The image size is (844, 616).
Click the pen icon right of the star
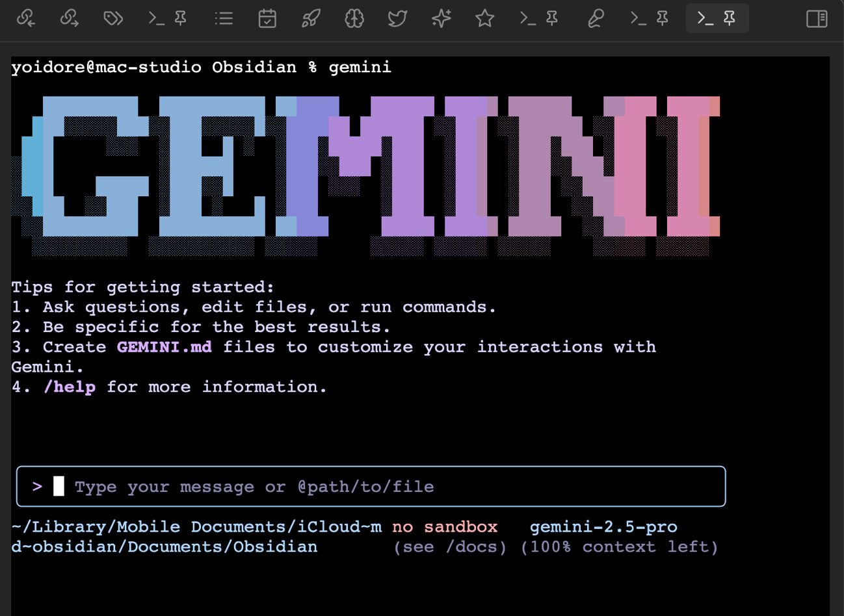[595, 18]
